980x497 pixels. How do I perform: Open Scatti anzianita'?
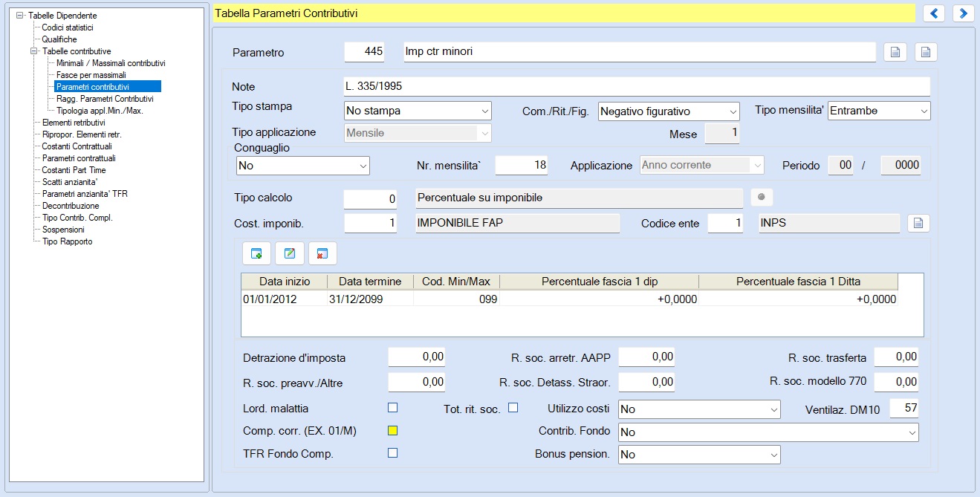(70, 182)
